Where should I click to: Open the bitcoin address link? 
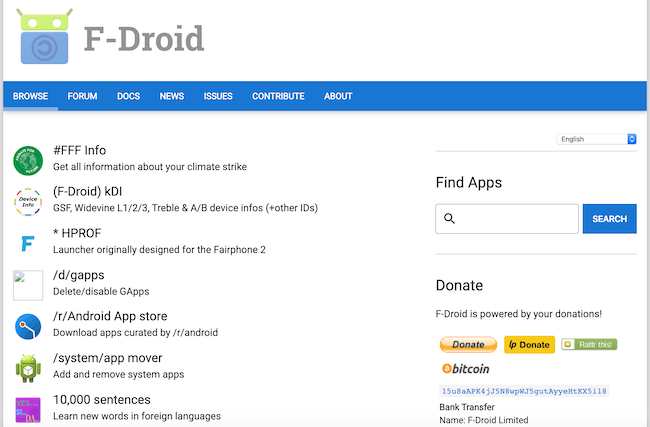pos(524,391)
